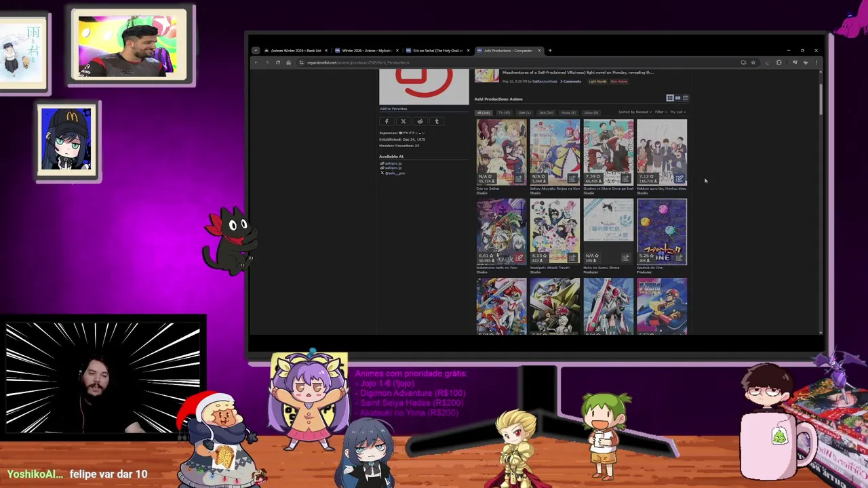868x488 pixels.
Task: Open Eris no Seihai cover thumbnail
Action: [x=501, y=152]
